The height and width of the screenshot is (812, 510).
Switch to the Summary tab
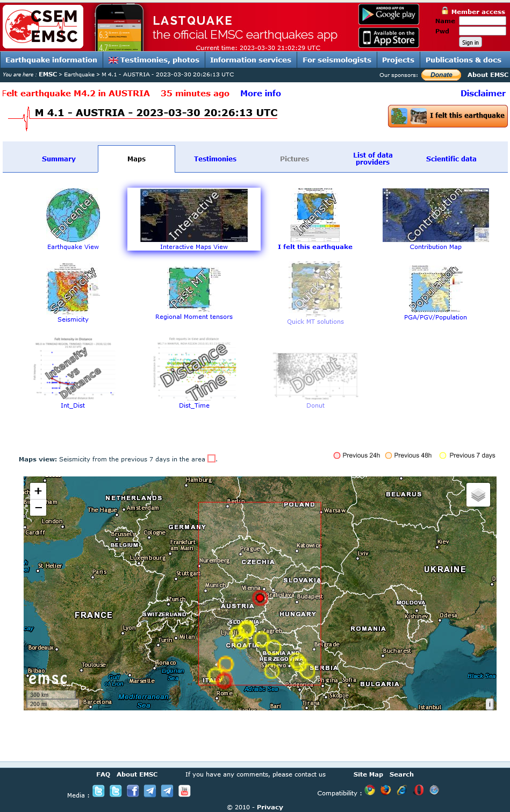tap(59, 159)
